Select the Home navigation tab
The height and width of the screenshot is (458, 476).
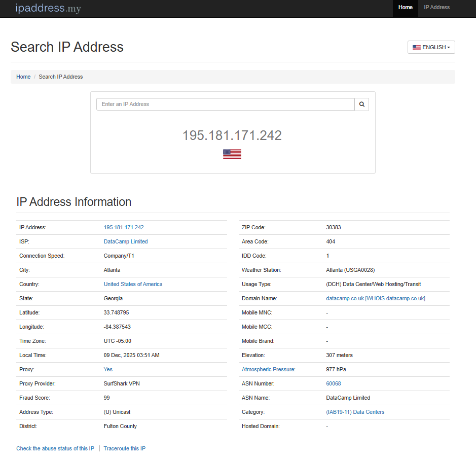[x=405, y=7]
